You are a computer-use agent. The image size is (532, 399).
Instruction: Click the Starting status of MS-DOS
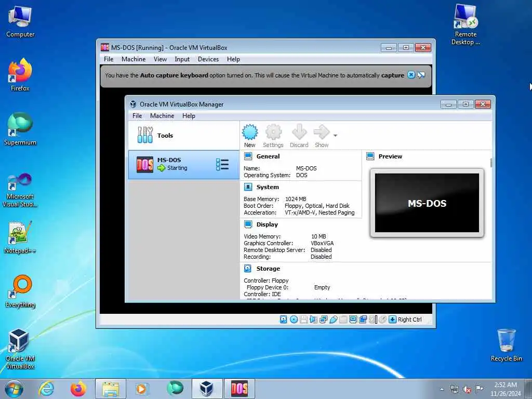[x=177, y=168]
